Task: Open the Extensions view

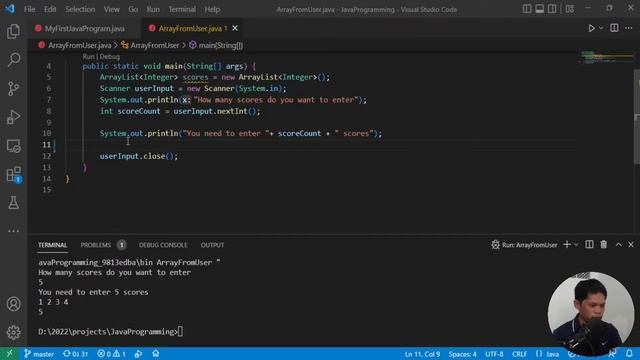Action: (x=13, y=174)
